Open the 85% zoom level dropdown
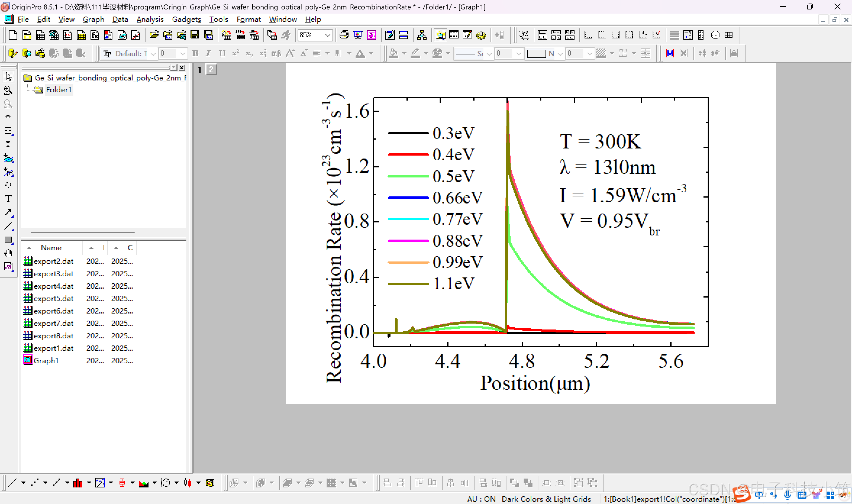This screenshot has width=852, height=504. 327,35
